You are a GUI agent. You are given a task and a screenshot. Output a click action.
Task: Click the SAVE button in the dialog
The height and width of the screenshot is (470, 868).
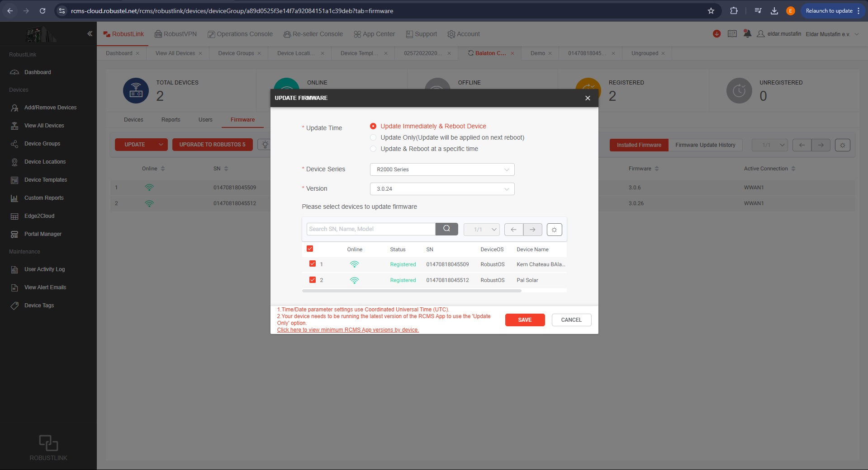(525, 320)
